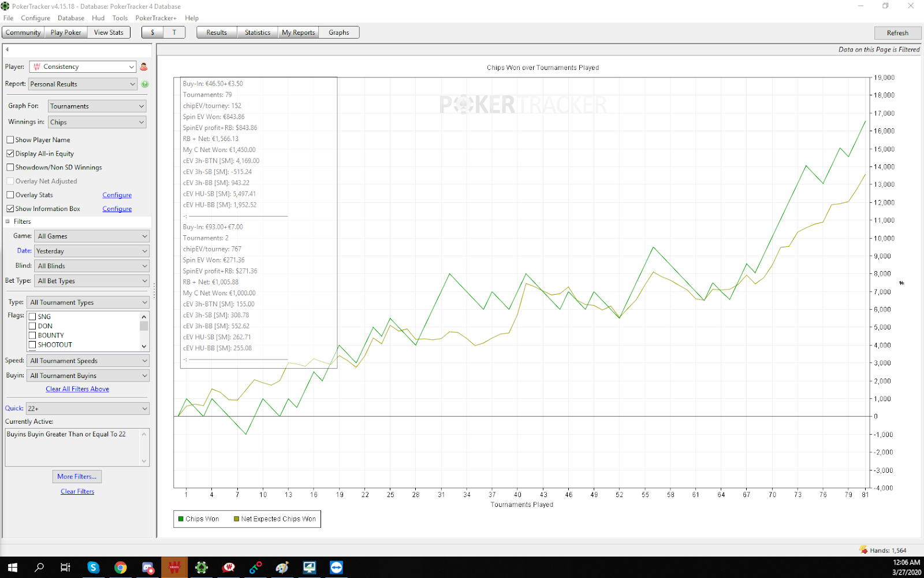This screenshot has height=578, width=924.
Task: Open the Blind filter dropdown
Action: click(x=92, y=266)
